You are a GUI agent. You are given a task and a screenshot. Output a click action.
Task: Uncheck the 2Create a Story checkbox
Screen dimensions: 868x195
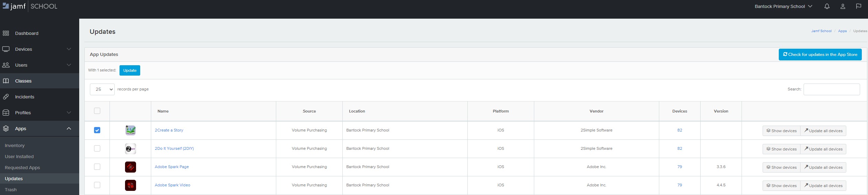pyautogui.click(x=97, y=130)
